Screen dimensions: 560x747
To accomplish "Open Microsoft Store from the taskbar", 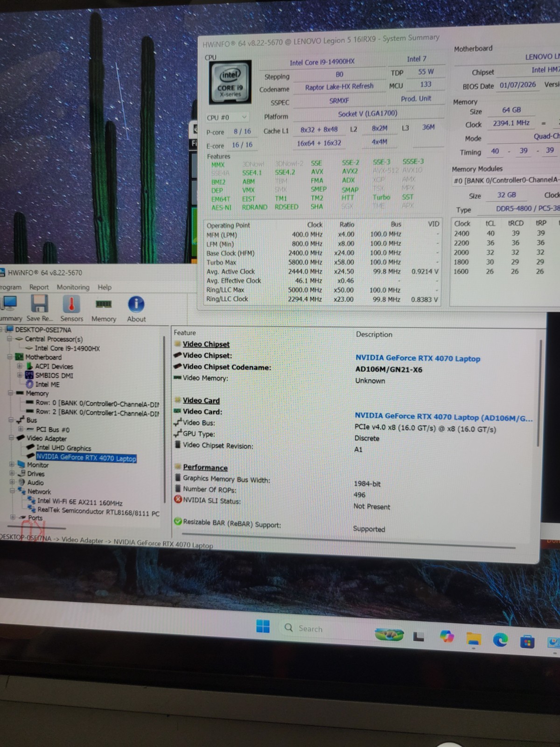I will coord(527,642).
